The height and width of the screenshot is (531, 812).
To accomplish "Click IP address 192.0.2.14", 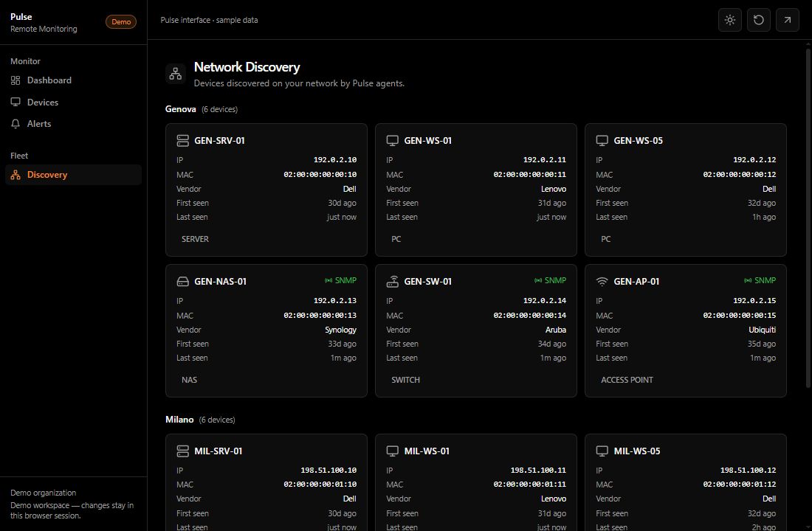I will (545, 301).
